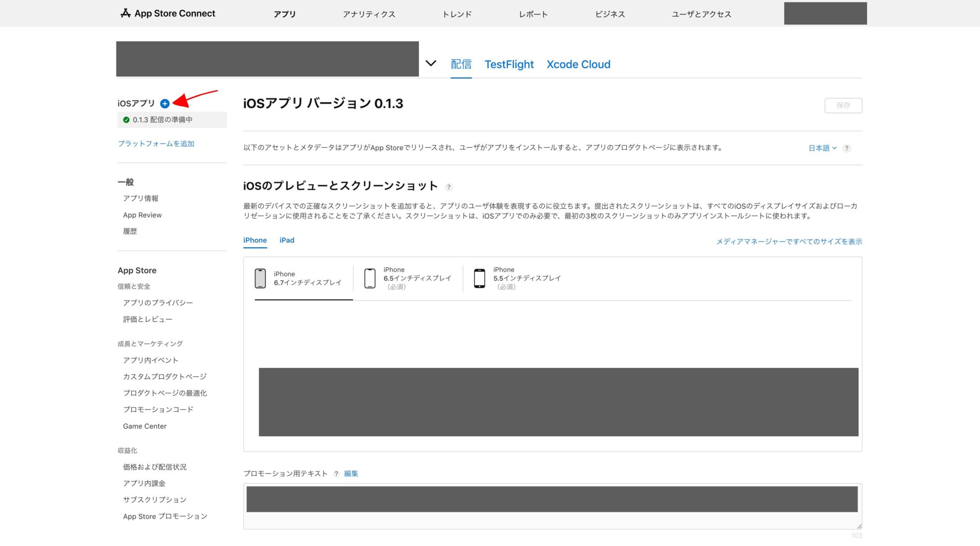Click the plus icon next to iOSアプリ

coord(164,104)
